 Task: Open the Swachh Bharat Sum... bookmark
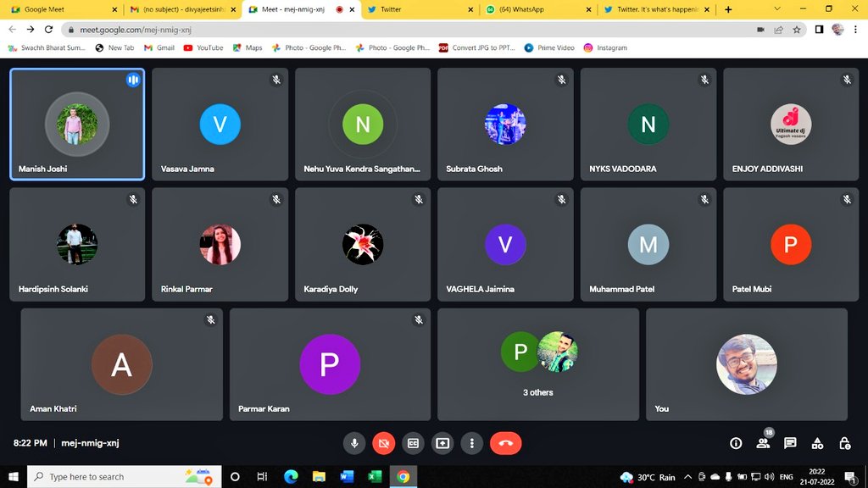(x=47, y=47)
